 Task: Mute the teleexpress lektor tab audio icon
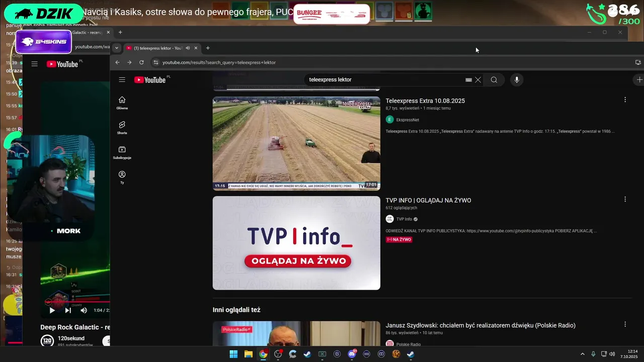click(x=188, y=48)
